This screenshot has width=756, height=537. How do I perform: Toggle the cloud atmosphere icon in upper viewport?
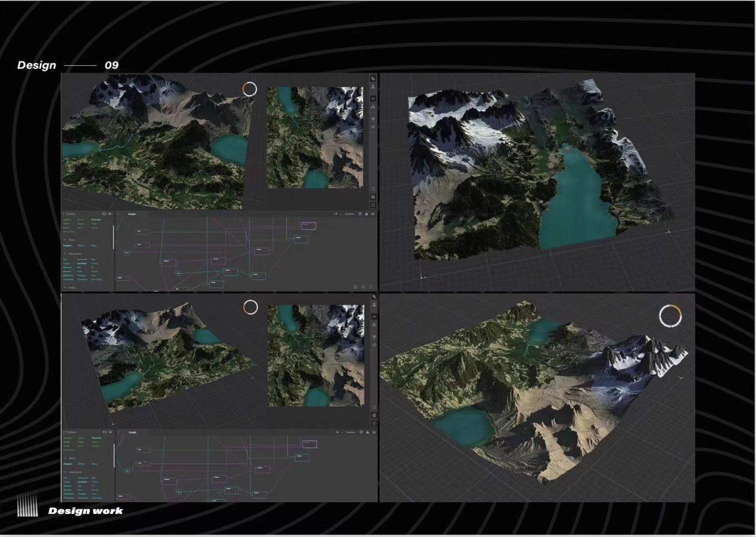[373, 127]
